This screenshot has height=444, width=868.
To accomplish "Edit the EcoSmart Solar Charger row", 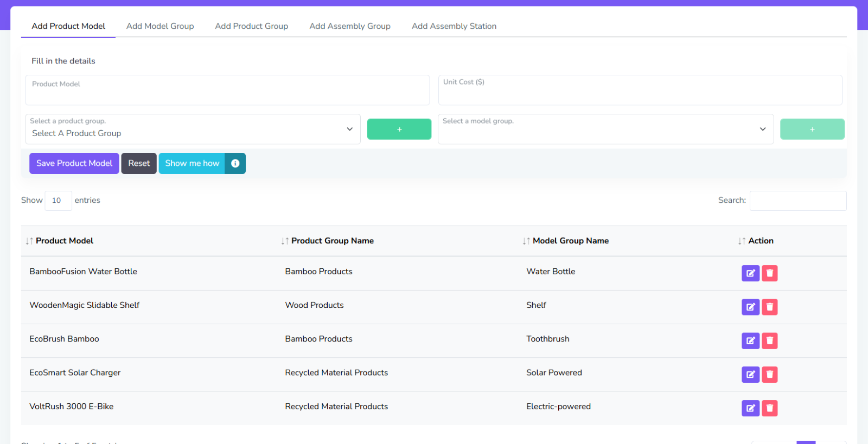I will (750, 374).
